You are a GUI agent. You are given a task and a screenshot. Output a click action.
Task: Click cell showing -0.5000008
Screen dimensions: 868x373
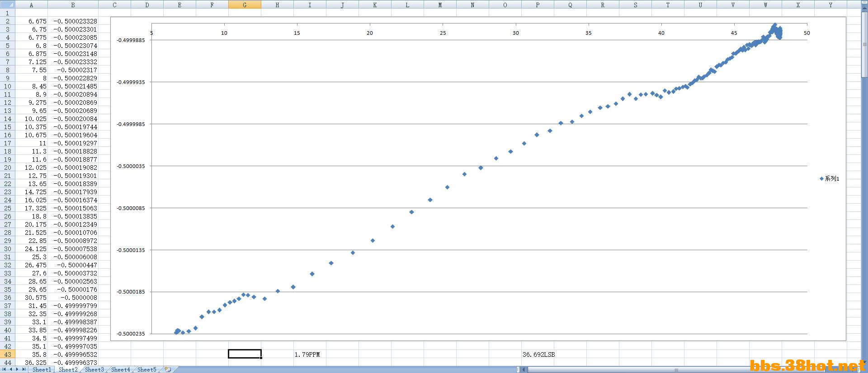pyautogui.click(x=73, y=298)
